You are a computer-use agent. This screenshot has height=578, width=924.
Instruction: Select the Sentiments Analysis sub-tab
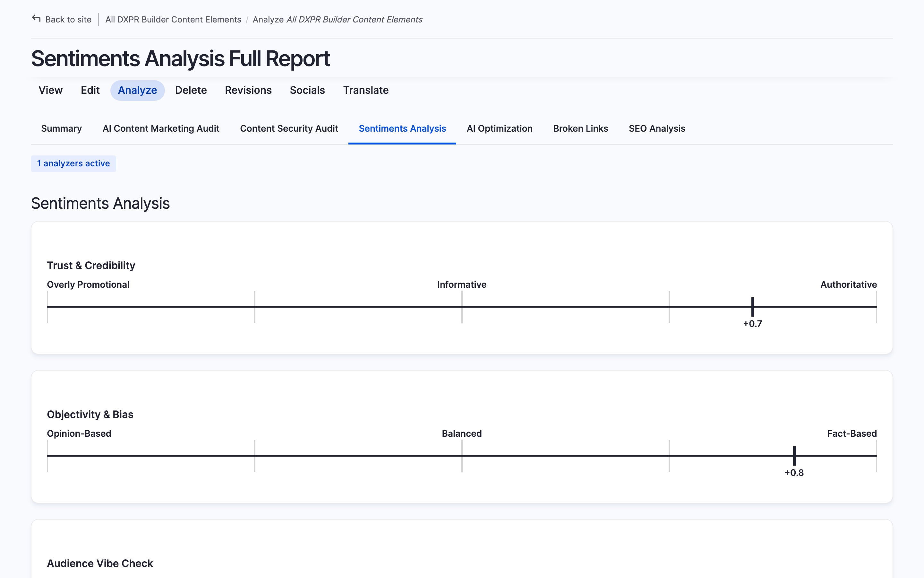402,128
